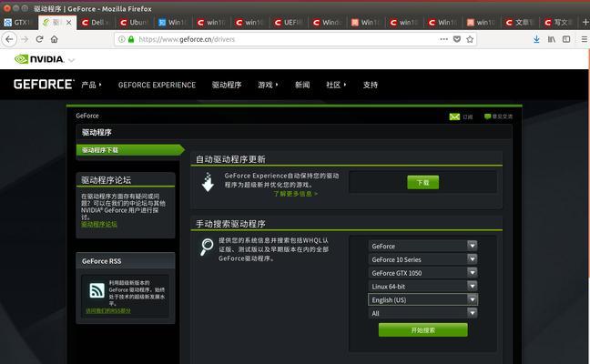Save the page to Pocket
The width and height of the screenshot is (590, 364).
[x=457, y=39]
